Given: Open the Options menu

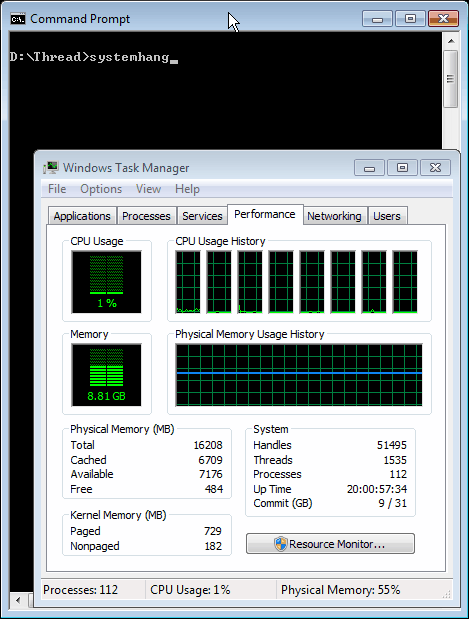Looking at the screenshot, I should 101,189.
